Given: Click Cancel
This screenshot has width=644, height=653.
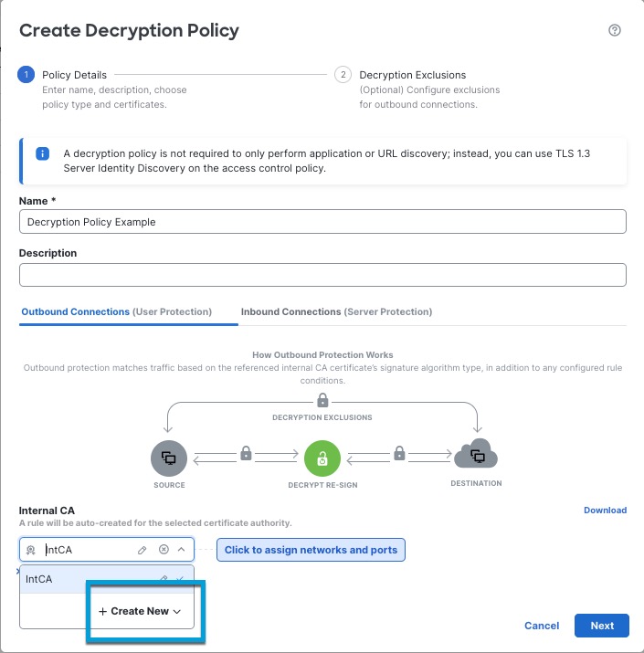Looking at the screenshot, I should pos(542,626).
